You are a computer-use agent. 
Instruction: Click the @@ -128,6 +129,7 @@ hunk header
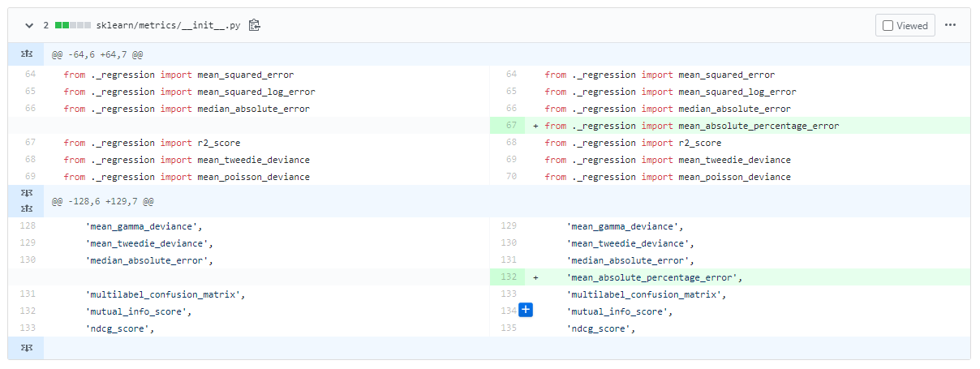point(102,200)
